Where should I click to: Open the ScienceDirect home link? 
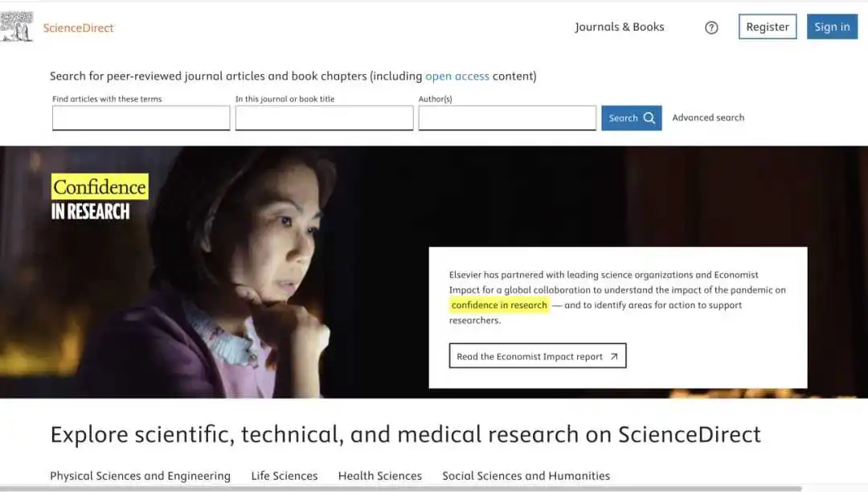click(78, 27)
